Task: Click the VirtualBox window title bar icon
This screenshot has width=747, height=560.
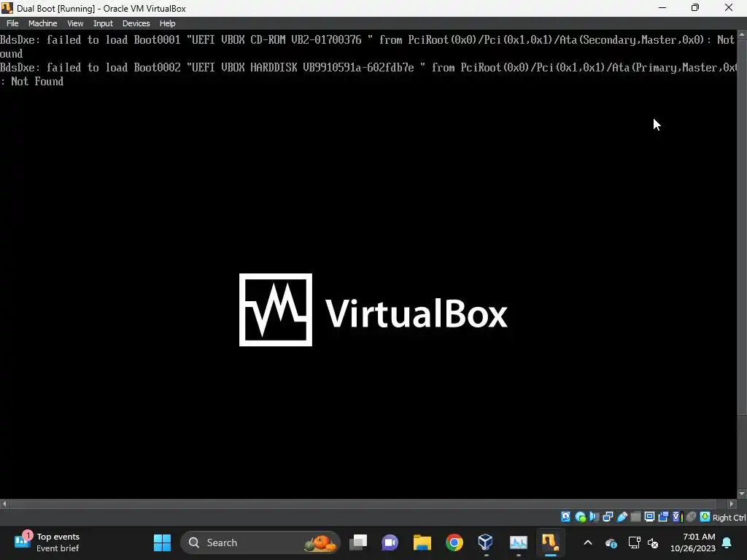Action: [x=7, y=8]
